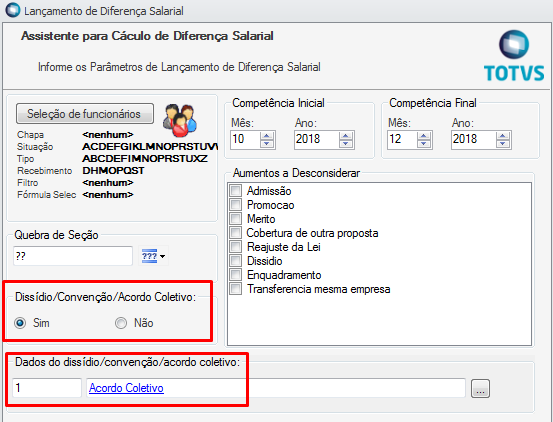Image resolution: width=553 pixels, height=422 pixels.
Task: Select Não for Dissídio/Convenção/Acordo Coletivo
Action: click(121, 323)
